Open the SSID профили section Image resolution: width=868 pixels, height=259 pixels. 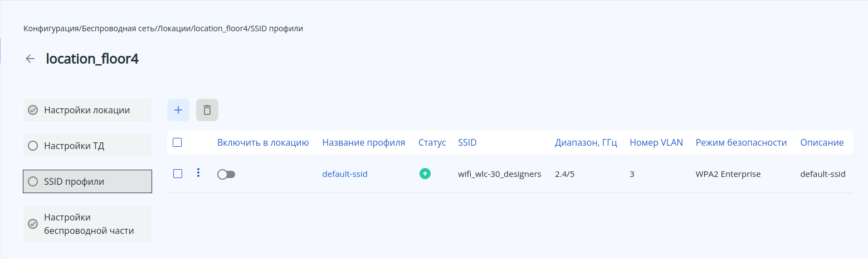(87, 181)
